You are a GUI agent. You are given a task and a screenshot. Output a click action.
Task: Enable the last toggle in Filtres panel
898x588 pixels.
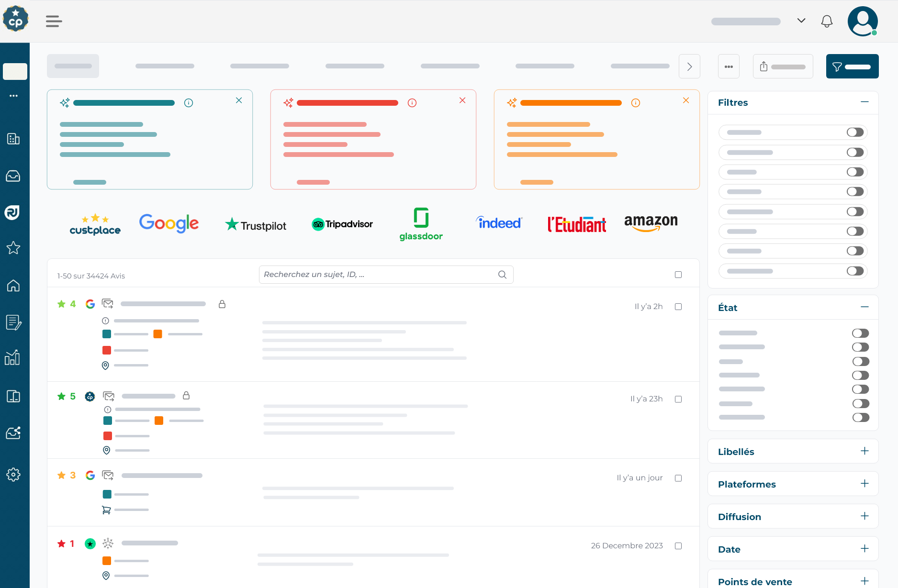coord(855,271)
